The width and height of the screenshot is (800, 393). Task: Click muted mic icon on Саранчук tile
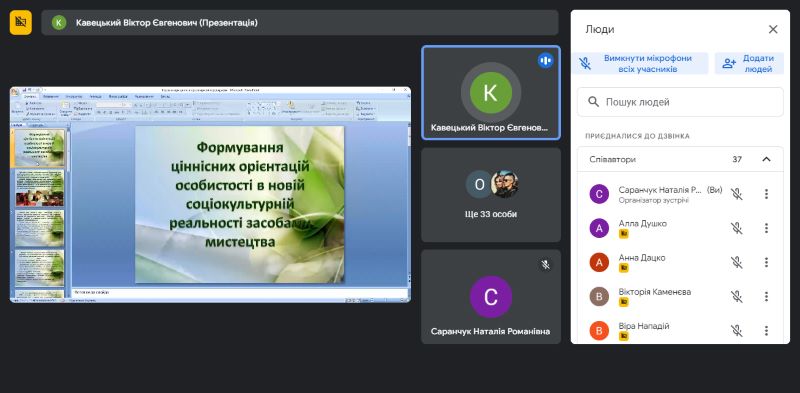pos(545,264)
